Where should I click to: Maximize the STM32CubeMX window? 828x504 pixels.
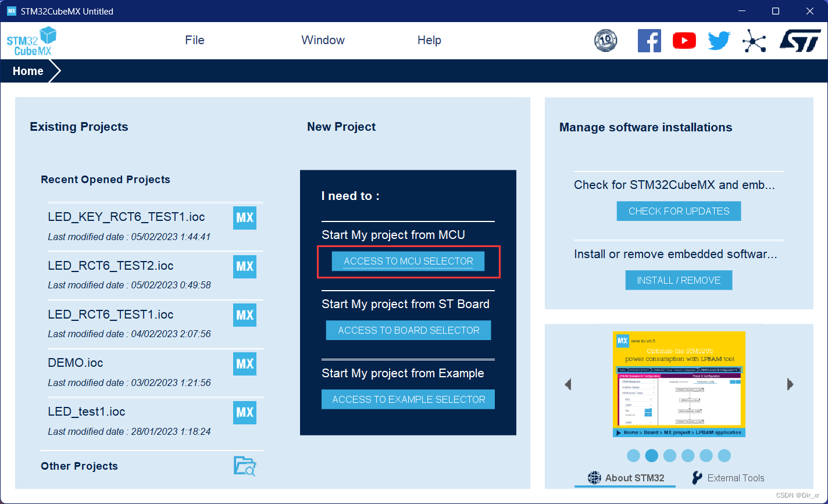pyautogui.click(x=775, y=11)
